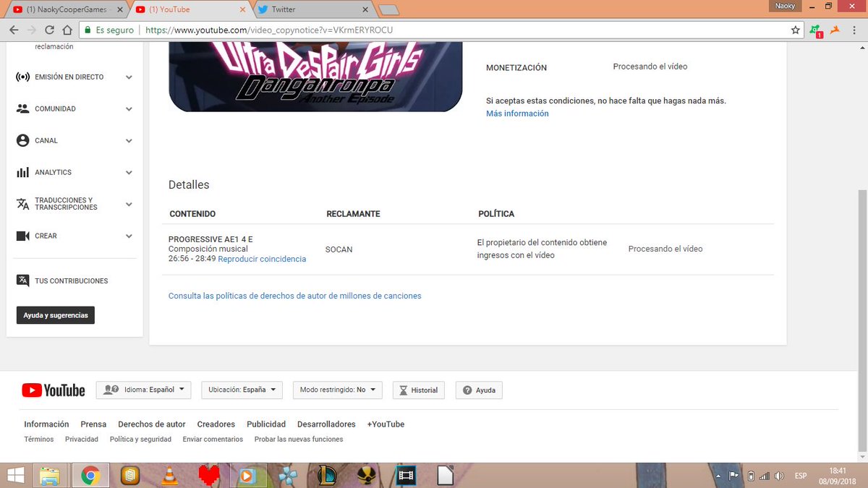Open the blank document taskbar icon
Screen dimensions: 868x488
[x=446, y=476]
